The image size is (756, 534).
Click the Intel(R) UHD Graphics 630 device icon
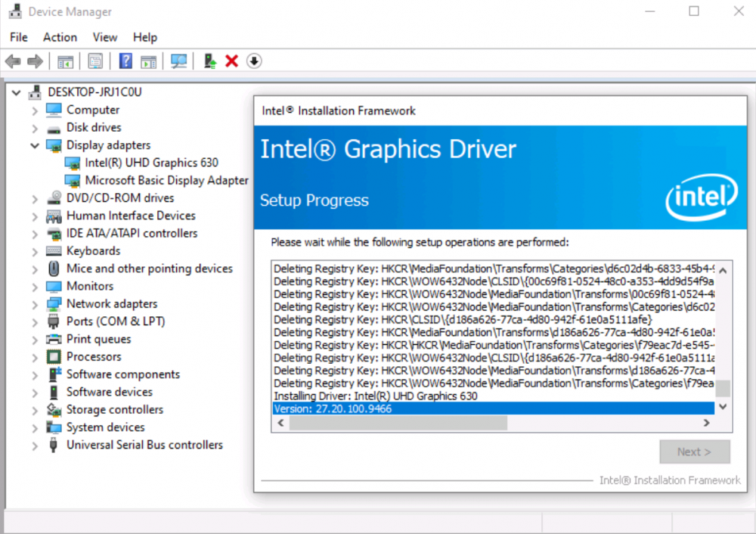pos(73,163)
